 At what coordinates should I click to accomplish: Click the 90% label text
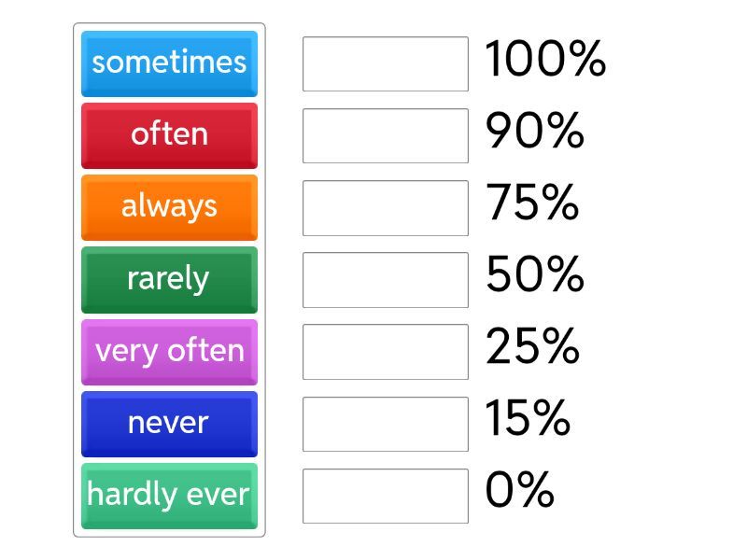[534, 133]
